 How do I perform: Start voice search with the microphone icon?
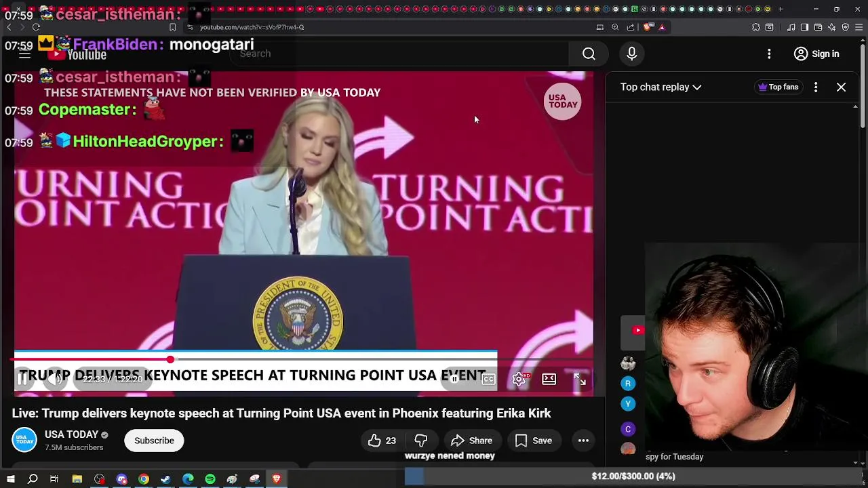[632, 54]
